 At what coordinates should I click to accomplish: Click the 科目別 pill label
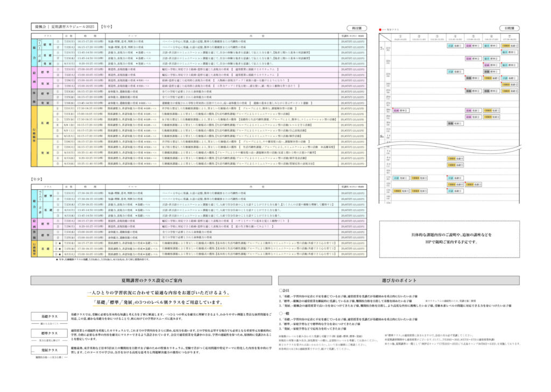click(x=357, y=28)
